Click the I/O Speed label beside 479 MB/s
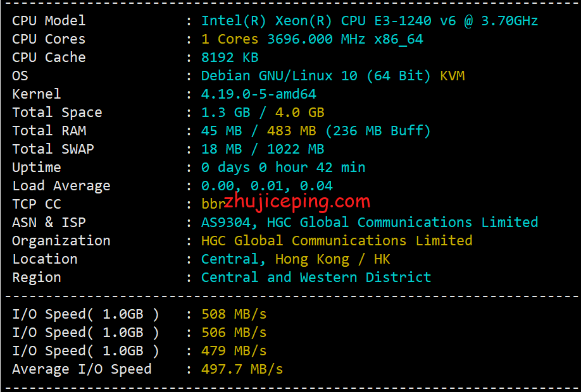581x392 pixels. point(85,351)
